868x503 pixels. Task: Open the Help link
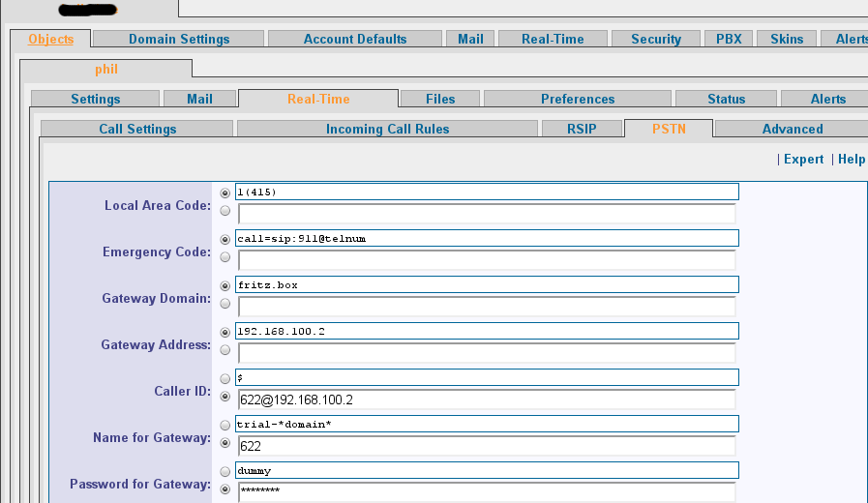(852, 160)
